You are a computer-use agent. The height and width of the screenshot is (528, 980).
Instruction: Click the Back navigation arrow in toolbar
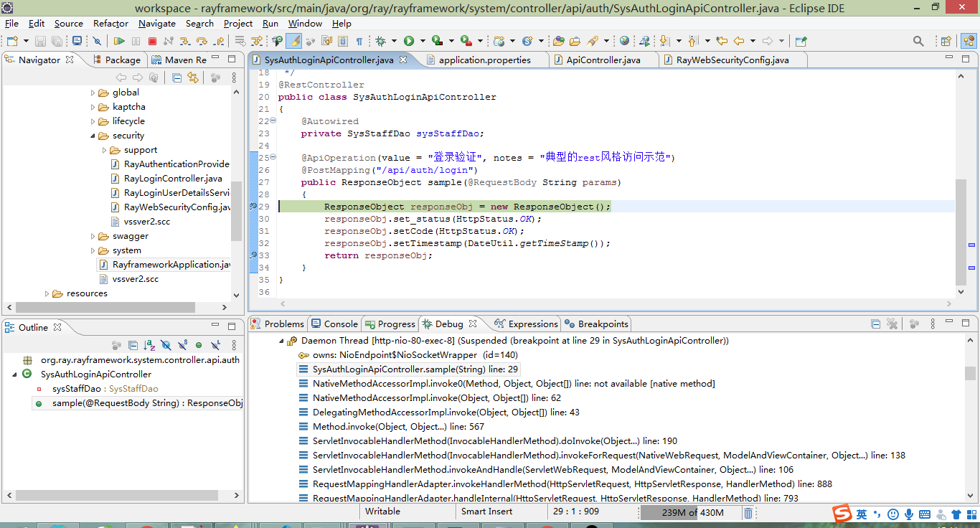pyautogui.click(x=738, y=41)
